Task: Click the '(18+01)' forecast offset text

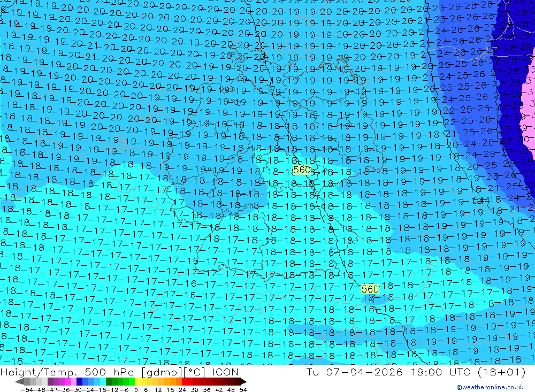Action: pyautogui.click(x=501, y=372)
